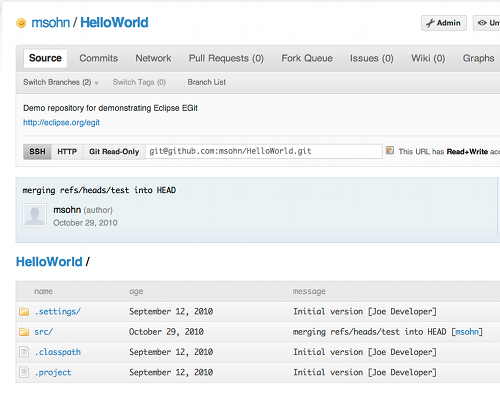Click the eye Unwatch button
Viewport: 500px width, 395px height.
pos(487,23)
